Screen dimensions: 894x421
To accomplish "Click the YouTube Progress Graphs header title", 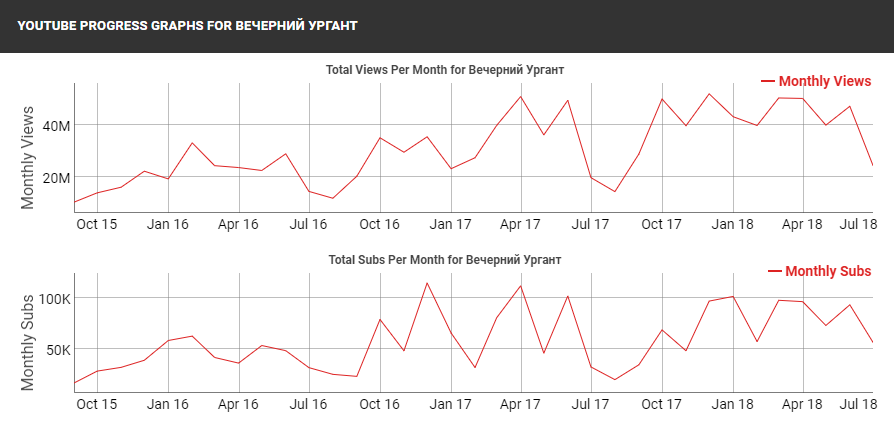I will pos(188,26).
